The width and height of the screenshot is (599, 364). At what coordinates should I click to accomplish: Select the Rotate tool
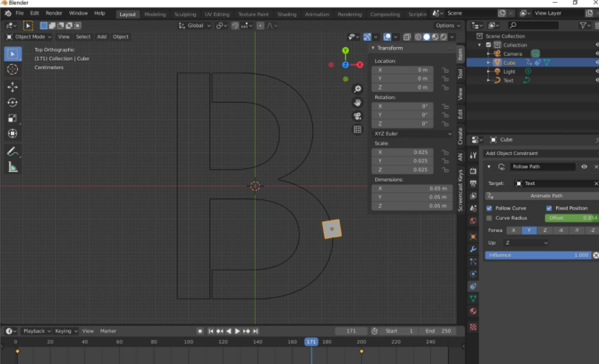click(x=12, y=102)
